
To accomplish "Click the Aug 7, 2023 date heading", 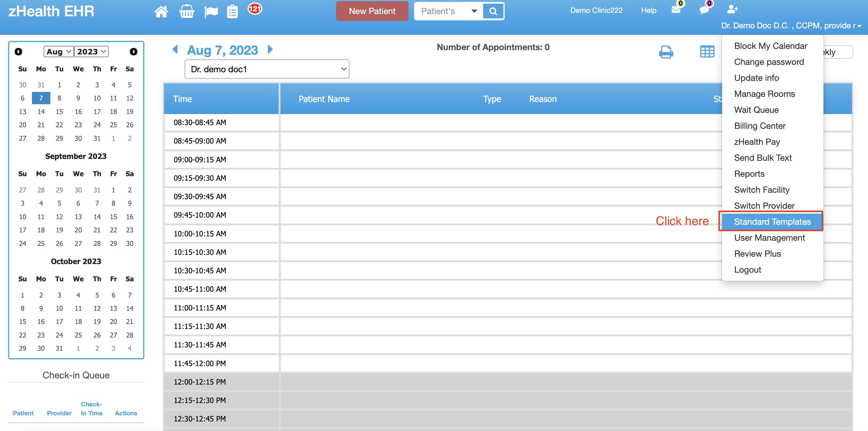I will 222,50.
